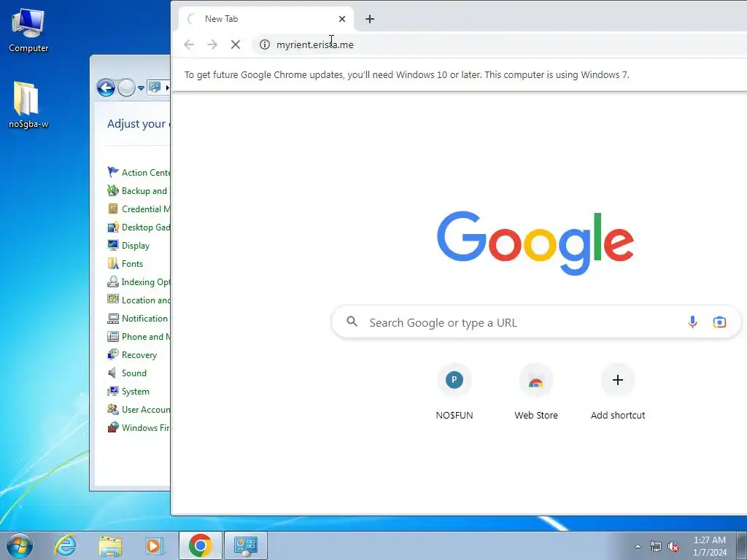Select the no$gba-w folder on desktop
Viewport: 747px width, 560px height.
pos(28,105)
